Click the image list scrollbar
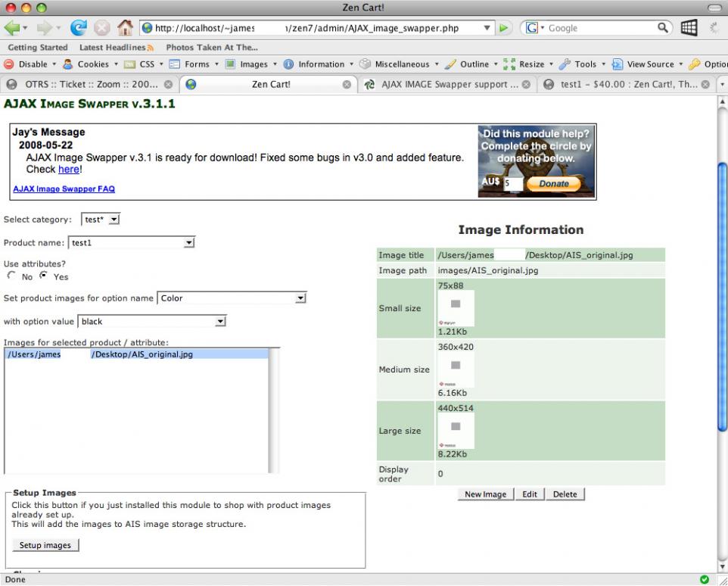Screen dimensions: 728x586 tap(274, 411)
